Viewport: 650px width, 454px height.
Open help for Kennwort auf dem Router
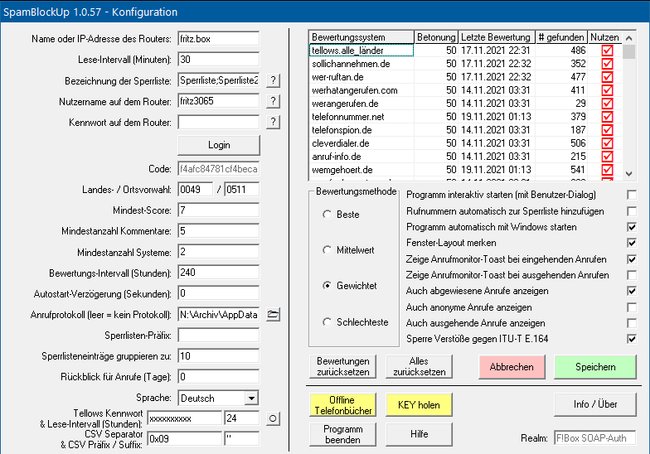(273, 121)
